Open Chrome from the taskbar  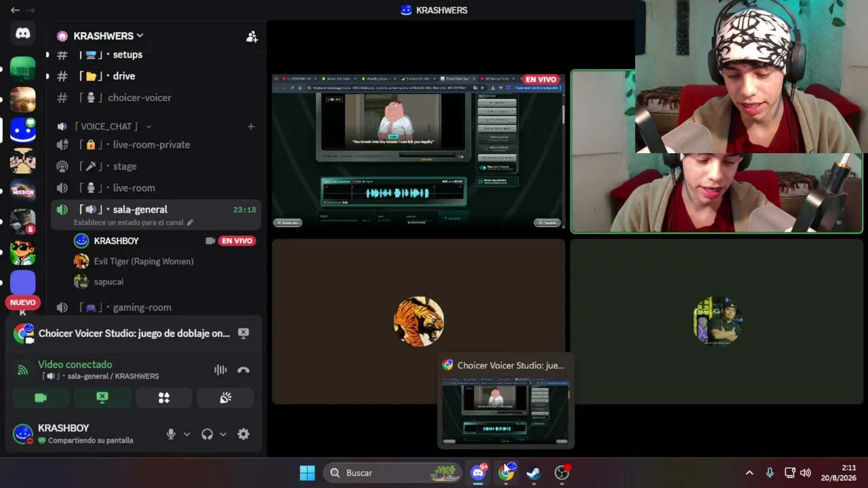coord(507,473)
